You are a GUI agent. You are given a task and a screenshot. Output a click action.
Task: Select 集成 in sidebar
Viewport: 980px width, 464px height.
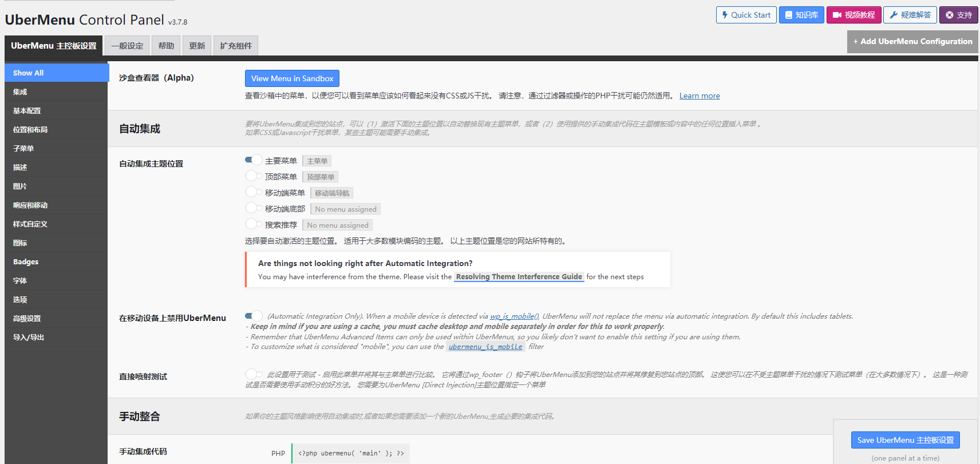pyautogui.click(x=56, y=92)
